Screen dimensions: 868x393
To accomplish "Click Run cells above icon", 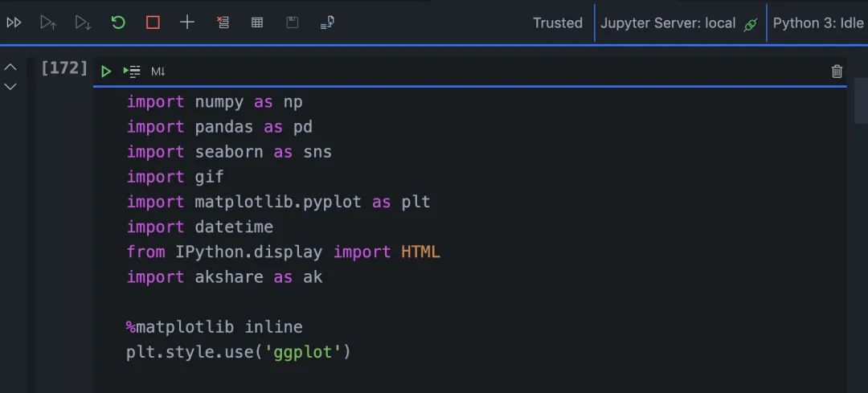I will (x=48, y=23).
